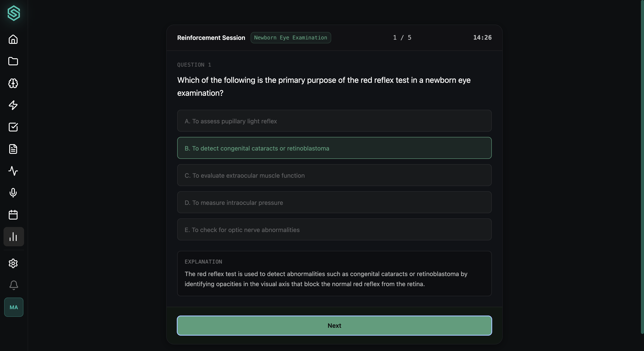Click the activity pulse sidebar icon
644x351 pixels.
(x=13, y=171)
